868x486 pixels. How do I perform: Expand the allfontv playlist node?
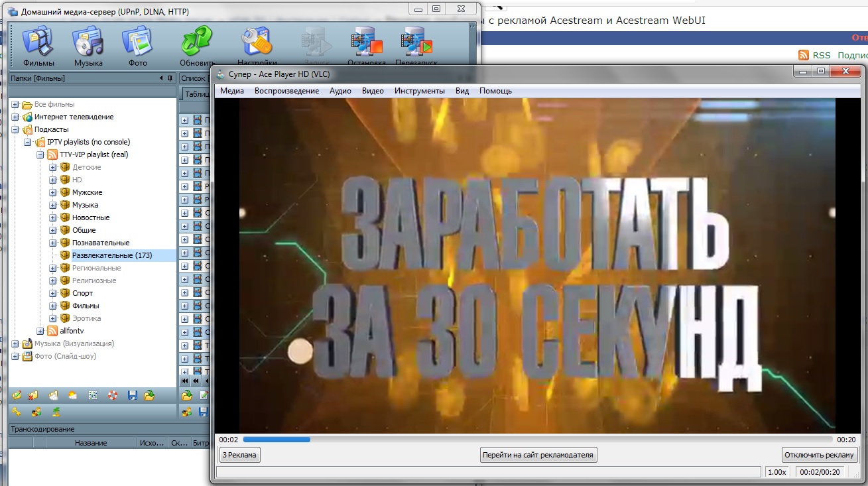click(40, 331)
